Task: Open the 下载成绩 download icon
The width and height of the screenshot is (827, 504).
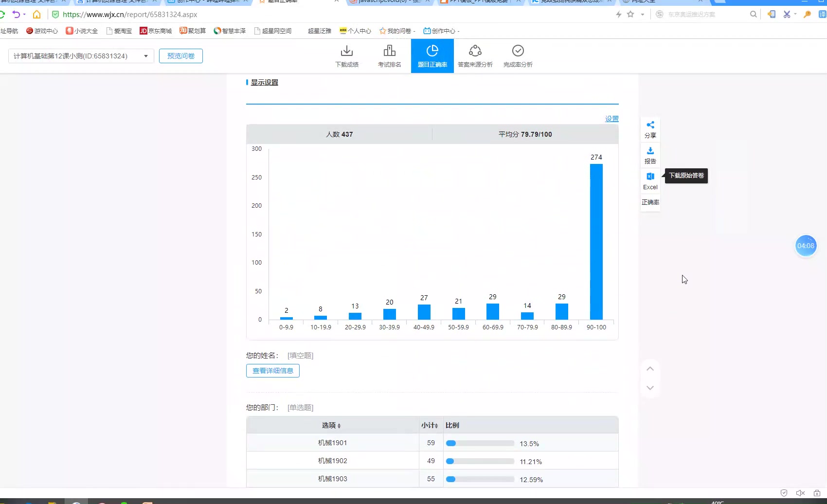Action: point(347,56)
